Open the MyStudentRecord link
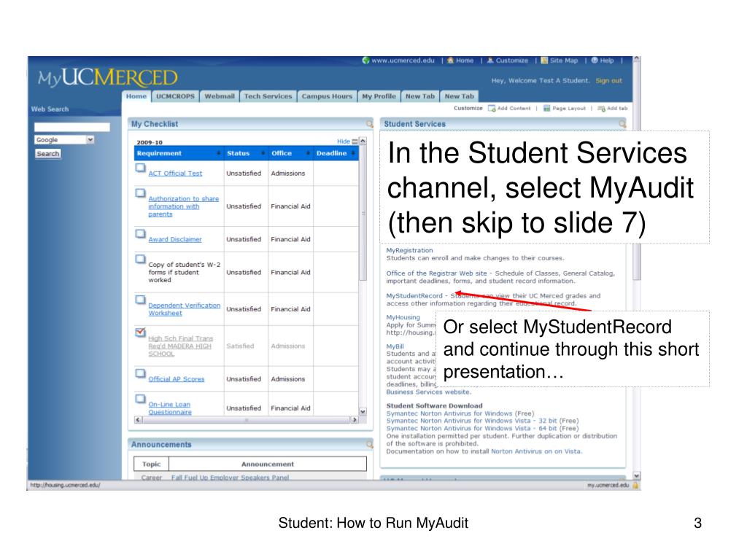 (x=414, y=296)
